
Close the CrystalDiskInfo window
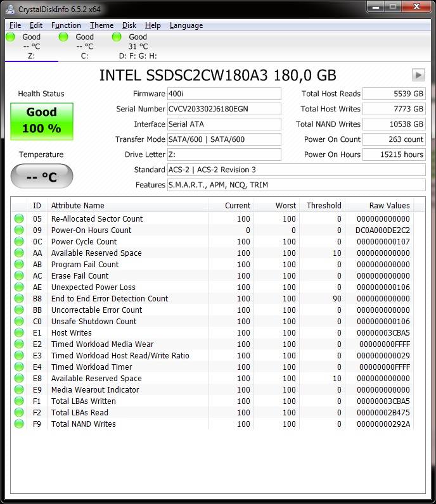(x=417, y=7)
